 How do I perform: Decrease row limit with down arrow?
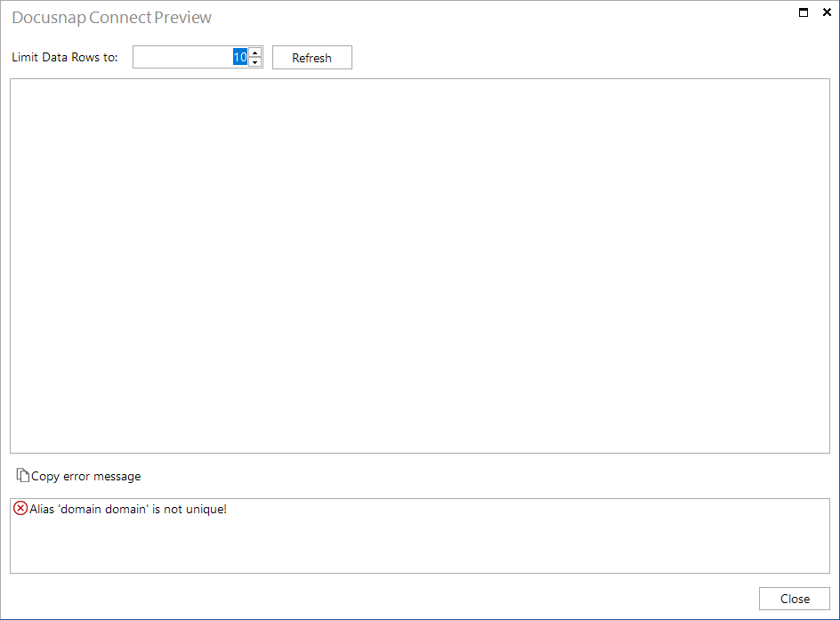pyautogui.click(x=255, y=62)
